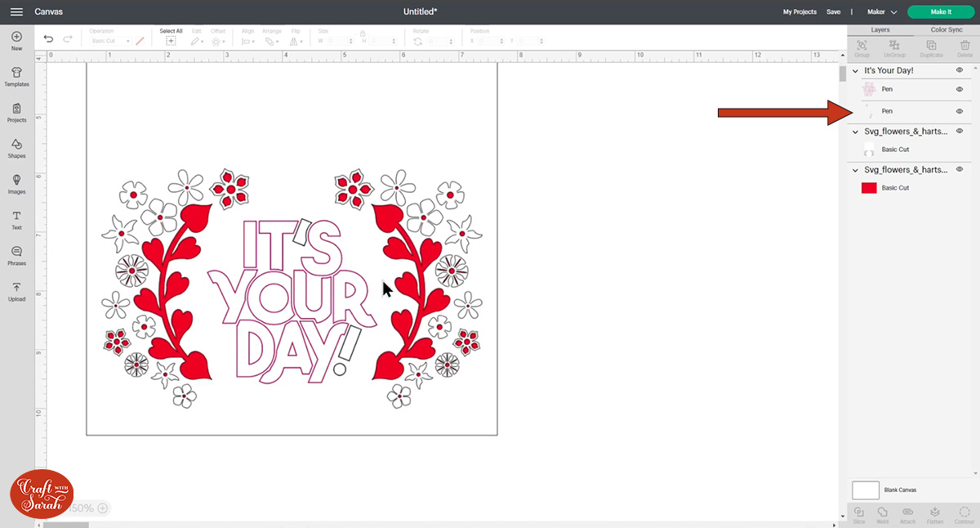Image resolution: width=980 pixels, height=528 pixels.
Task: Open the Maker machine dropdown
Action: (x=881, y=12)
